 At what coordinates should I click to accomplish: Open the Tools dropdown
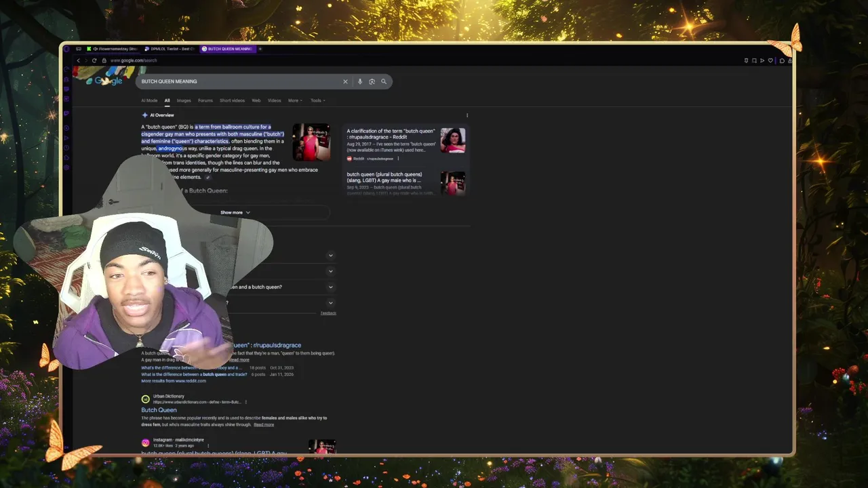pyautogui.click(x=317, y=100)
